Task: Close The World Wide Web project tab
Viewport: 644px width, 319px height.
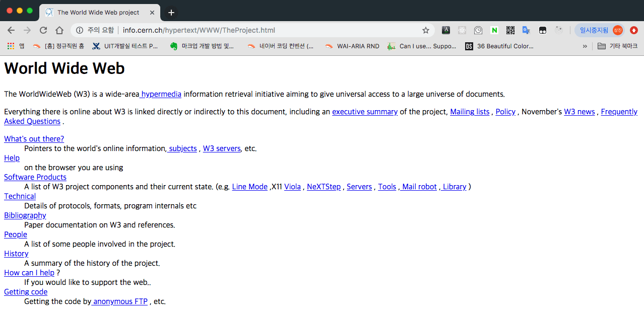Action: [152, 13]
